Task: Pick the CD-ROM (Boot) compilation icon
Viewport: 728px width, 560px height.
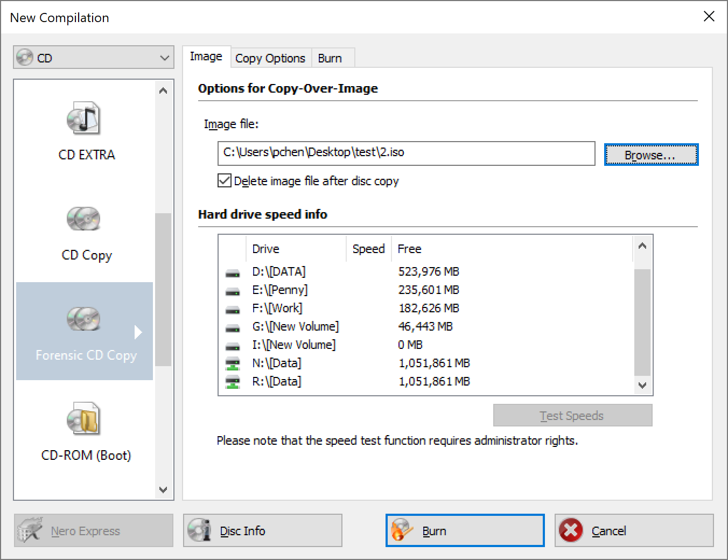Action: pos(84,419)
